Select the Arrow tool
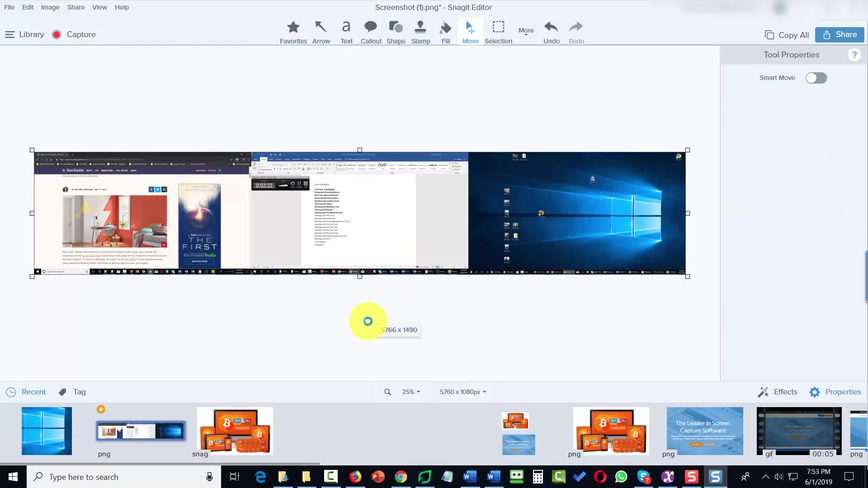868x488 pixels. click(x=321, y=33)
